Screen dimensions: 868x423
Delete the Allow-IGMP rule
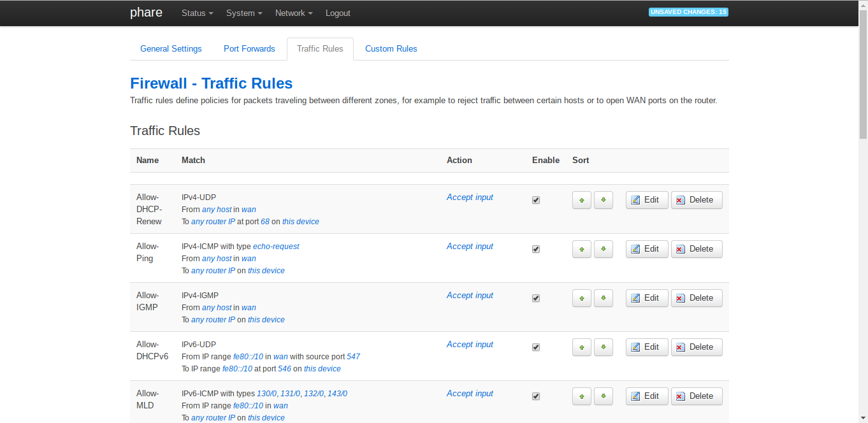[x=697, y=298]
